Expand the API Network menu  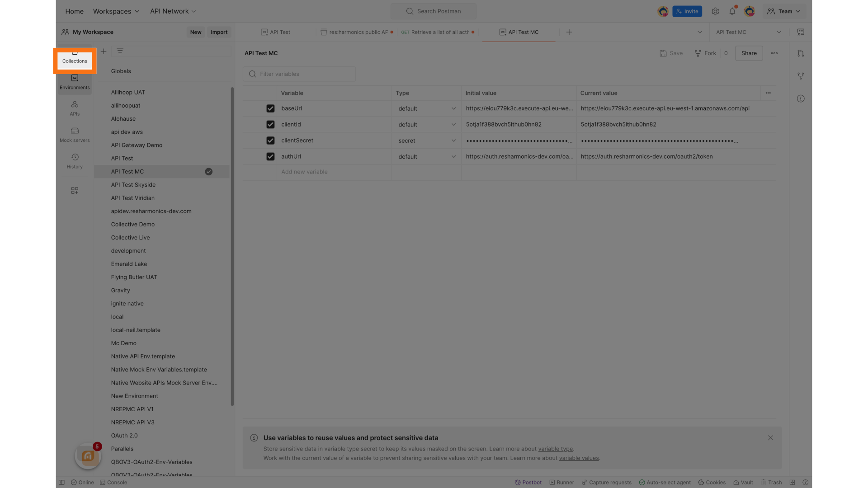173,11
